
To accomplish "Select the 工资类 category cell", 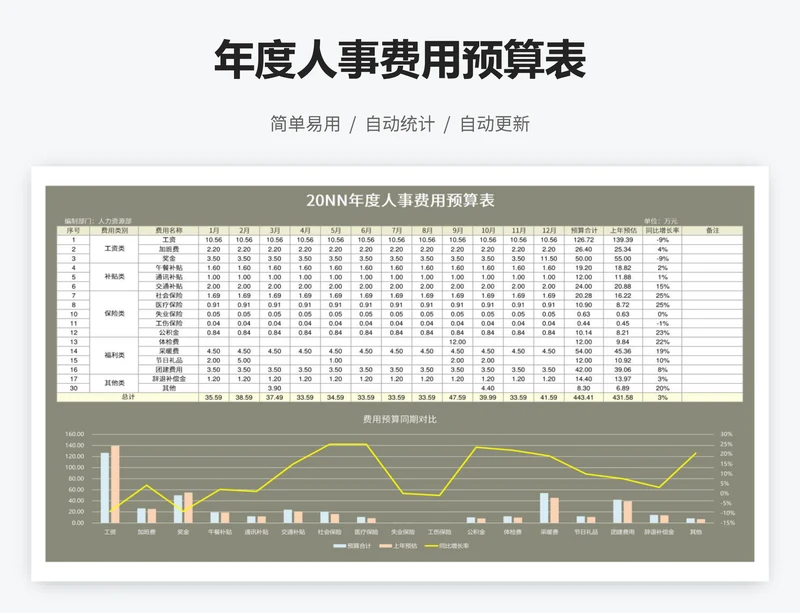I will (x=114, y=249).
